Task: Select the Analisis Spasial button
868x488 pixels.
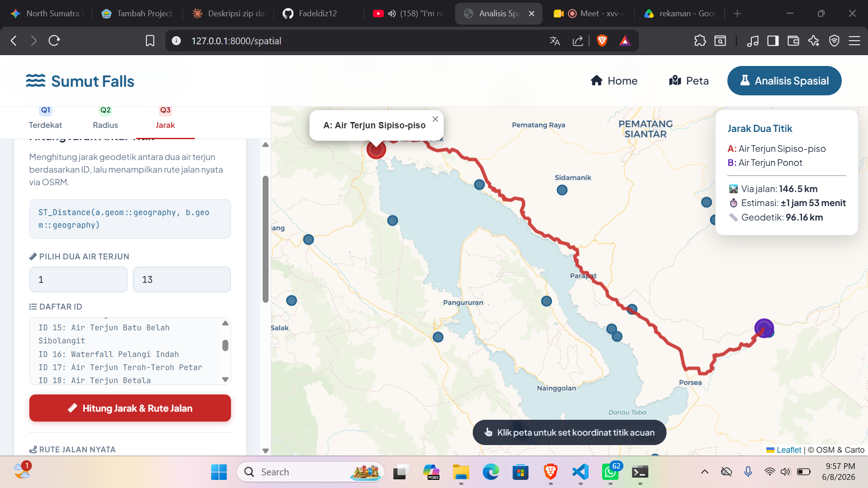Action: (x=784, y=81)
